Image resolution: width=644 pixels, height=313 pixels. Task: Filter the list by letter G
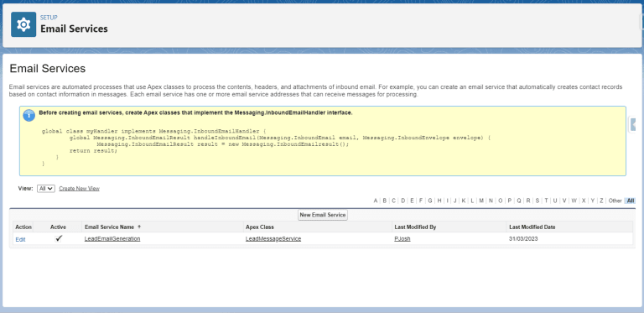430,201
